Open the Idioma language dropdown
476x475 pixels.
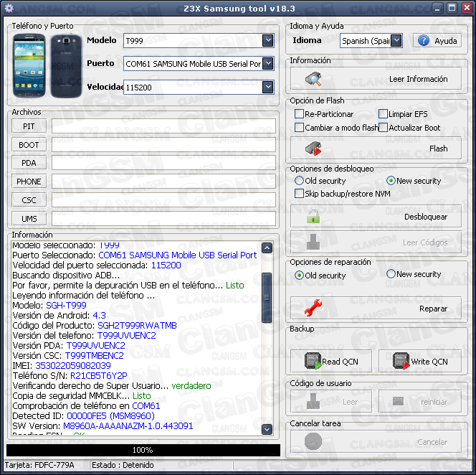[x=396, y=40]
